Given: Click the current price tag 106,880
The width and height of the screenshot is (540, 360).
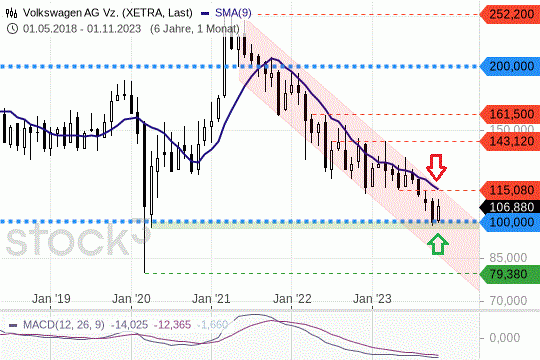Looking at the screenshot, I should pyautogui.click(x=510, y=207).
